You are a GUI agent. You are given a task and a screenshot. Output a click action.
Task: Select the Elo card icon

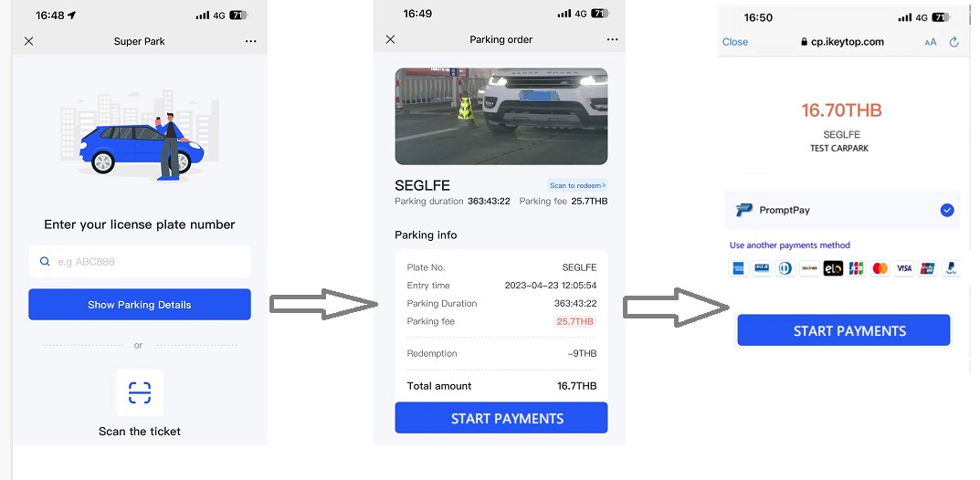coord(832,268)
